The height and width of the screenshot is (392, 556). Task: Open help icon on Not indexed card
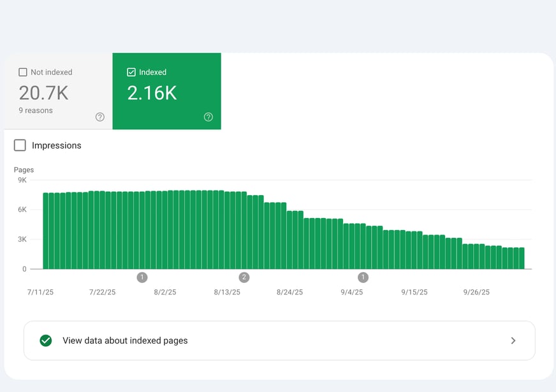[x=100, y=117]
